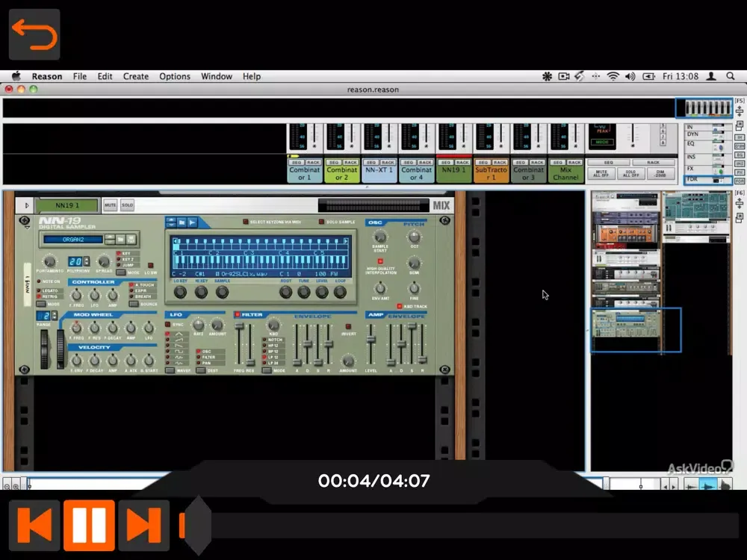Skip to the next video
Viewport: 747px width, 560px height.
pyautogui.click(x=143, y=525)
